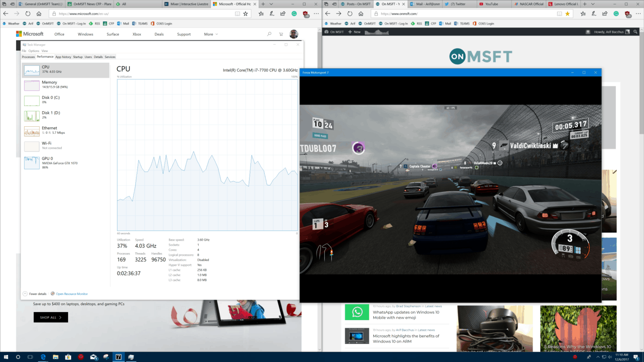Open WhatsApp updates on Windows 10 article
Screen dimensions: 644x362
click(x=406, y=315)
